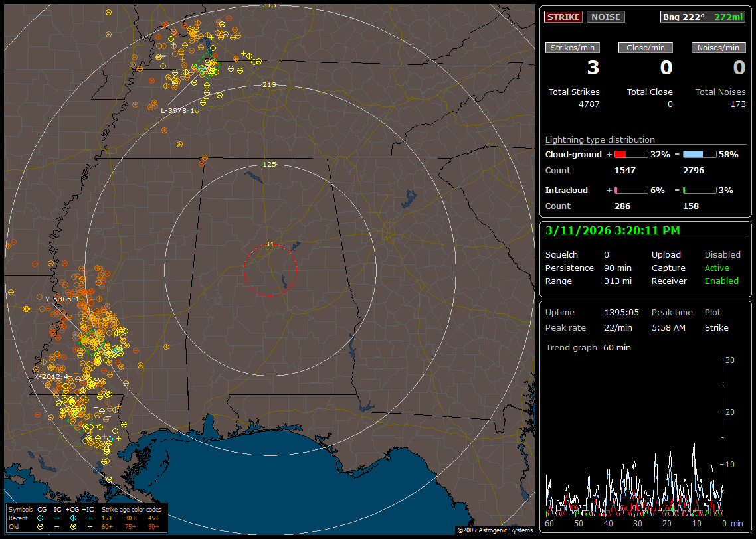Click the recent +CG cyan legend symbol
The width and height of the screenshot is (756, 539).
[72, 518]
